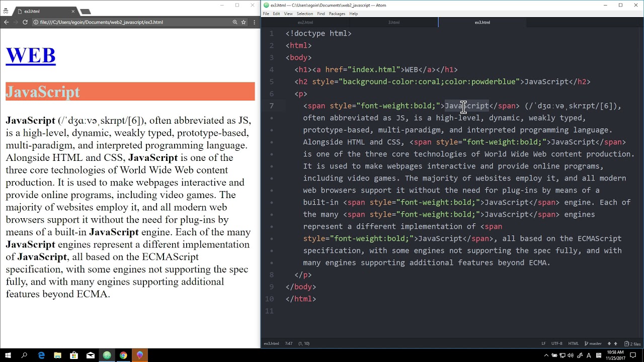The width and height of the screenshot is (644, 362).
Task: Reload the ex3.html page in Chrome
Action: point(25,22)
